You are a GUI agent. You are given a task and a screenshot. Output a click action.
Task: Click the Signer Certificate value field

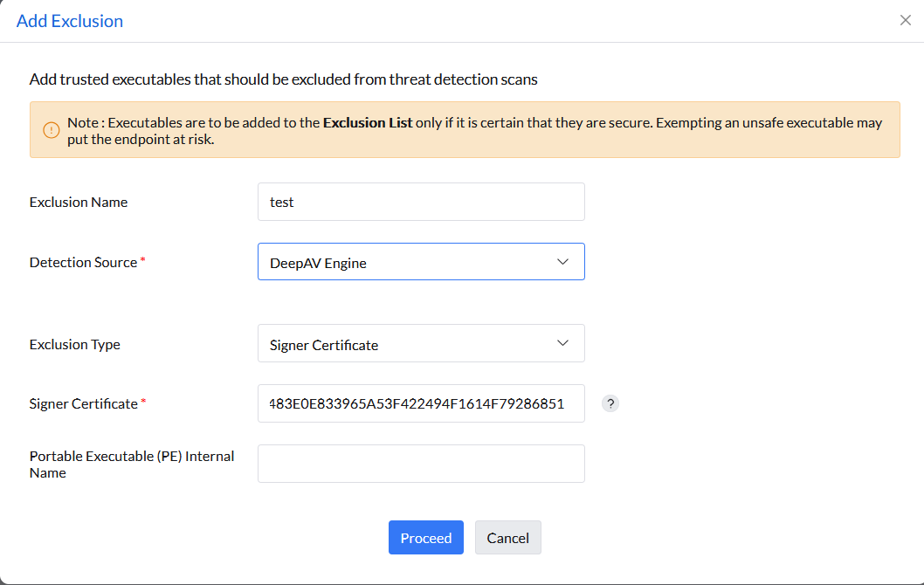click(421, 403)
